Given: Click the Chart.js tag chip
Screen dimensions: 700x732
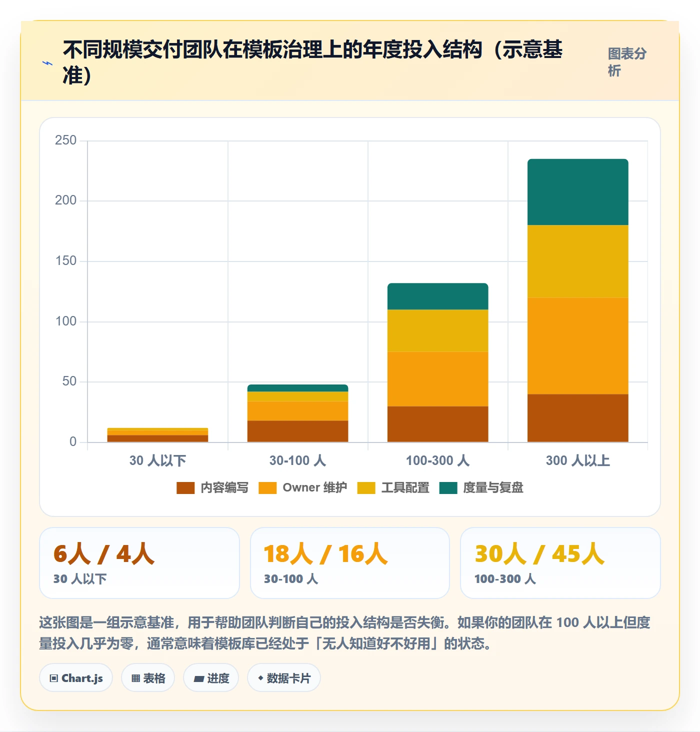Looking at the screenshot, I should coord(76,678).
